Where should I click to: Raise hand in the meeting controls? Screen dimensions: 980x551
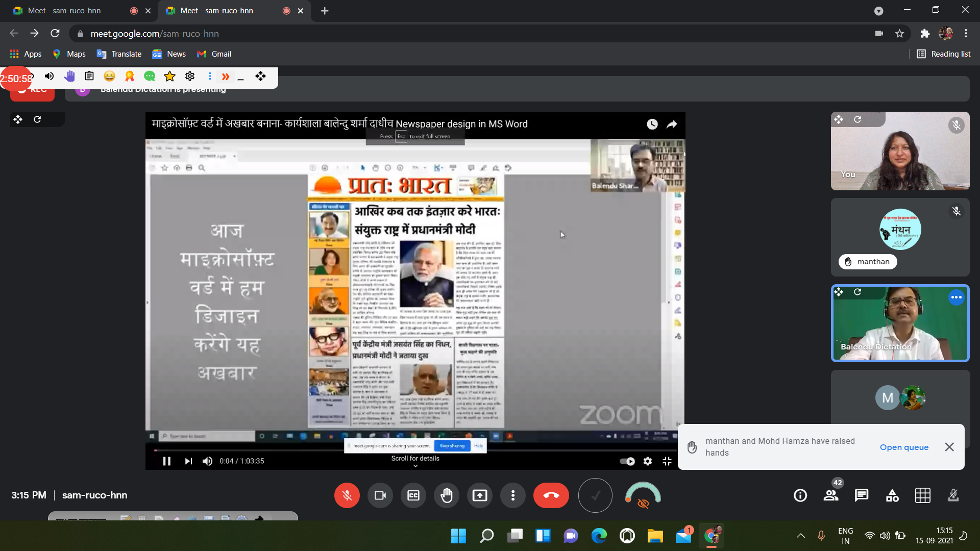click(x=447, y=495)
